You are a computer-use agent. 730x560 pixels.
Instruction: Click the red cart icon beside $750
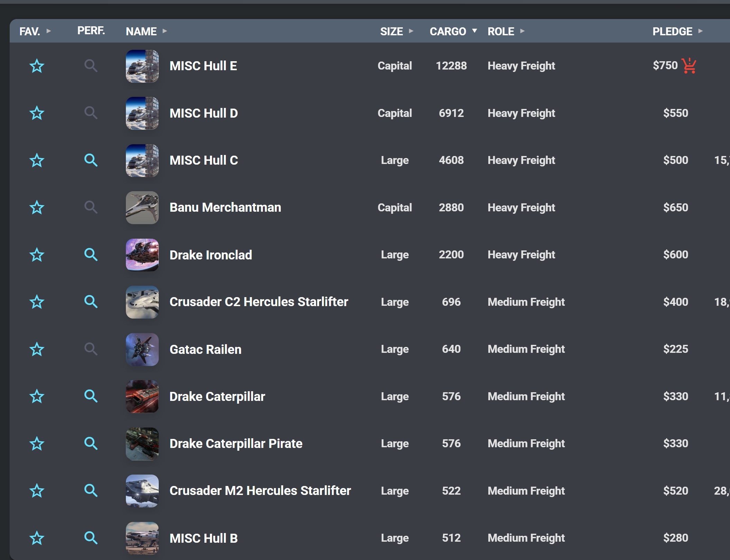coord(689,65)
